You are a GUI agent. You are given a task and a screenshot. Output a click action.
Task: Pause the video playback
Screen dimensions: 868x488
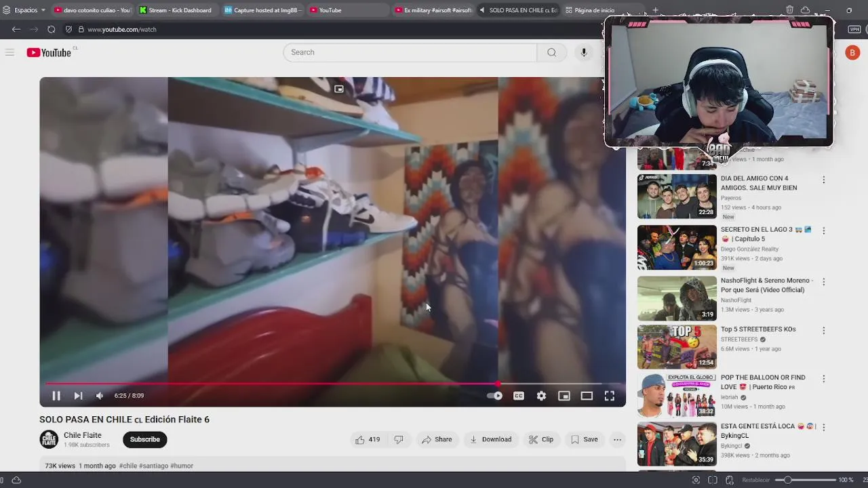click(x=56, y=396)
